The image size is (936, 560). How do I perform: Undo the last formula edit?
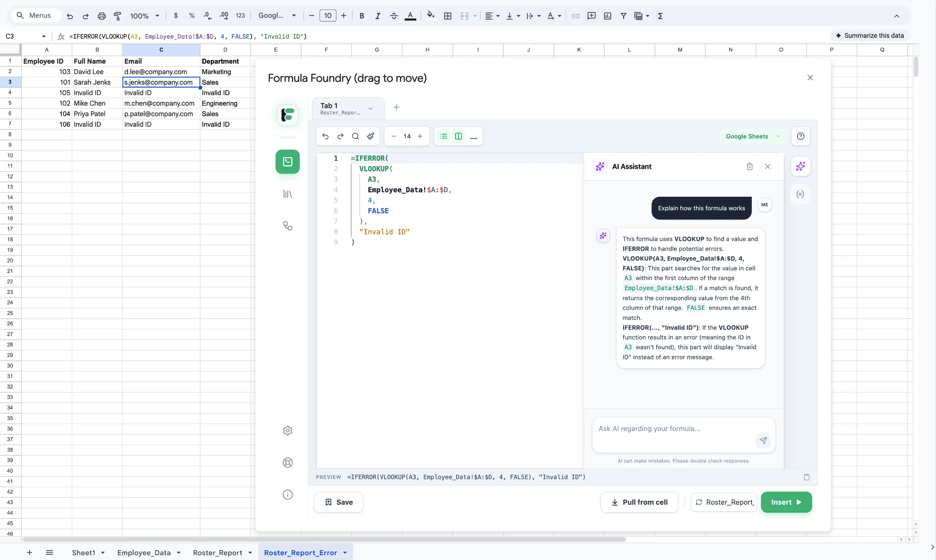(325, 136)
